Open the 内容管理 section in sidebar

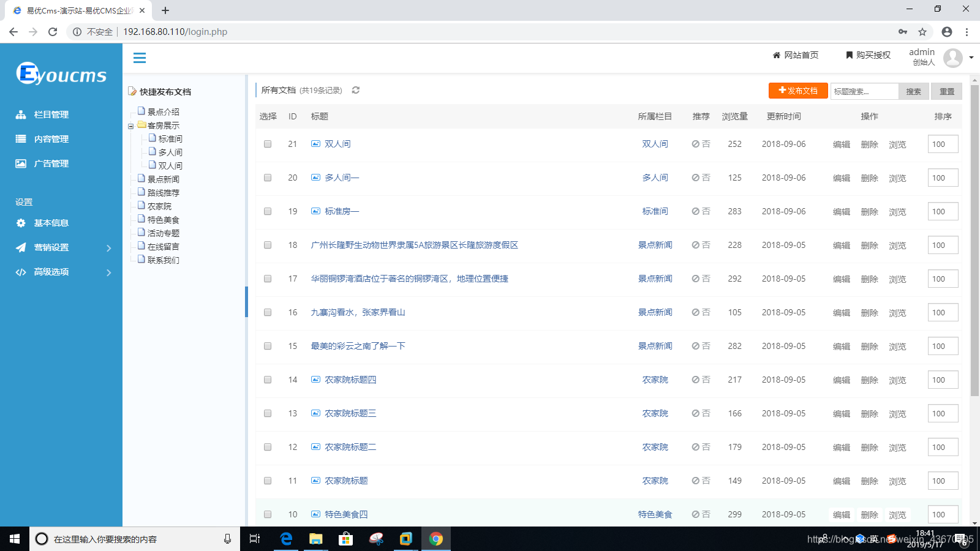point(50,138)
